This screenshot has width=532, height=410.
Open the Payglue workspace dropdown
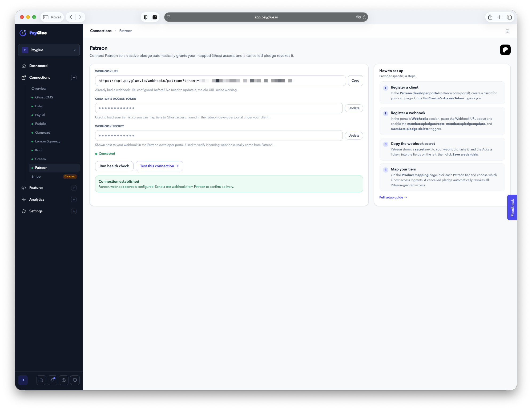click(49, 50)
